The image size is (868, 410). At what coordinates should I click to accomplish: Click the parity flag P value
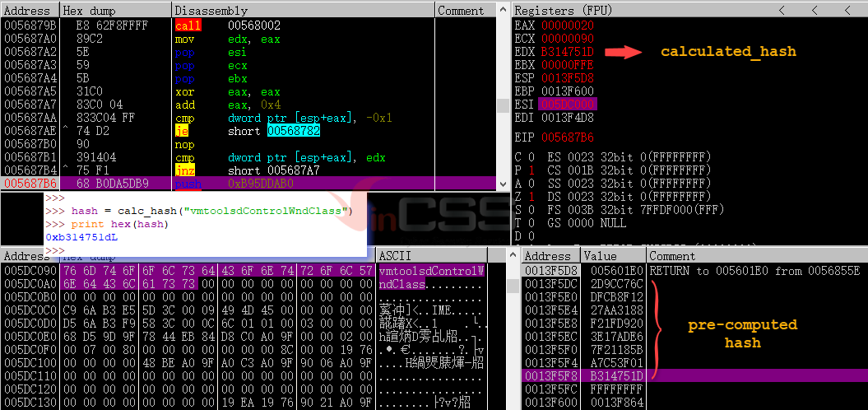click(x=531, y=170)
